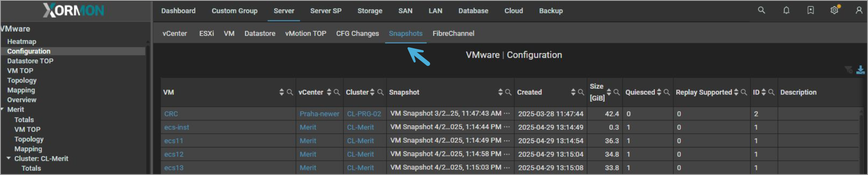Viewport: 868px width, 175px height.
Task: Select Datastore TOP in the sidebar
Action: [30, 61]
